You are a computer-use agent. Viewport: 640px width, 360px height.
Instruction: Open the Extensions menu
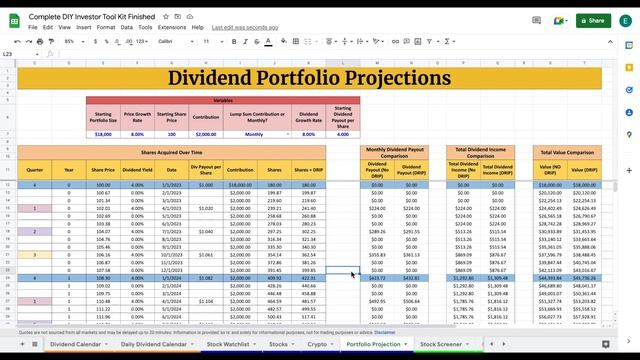172,27
